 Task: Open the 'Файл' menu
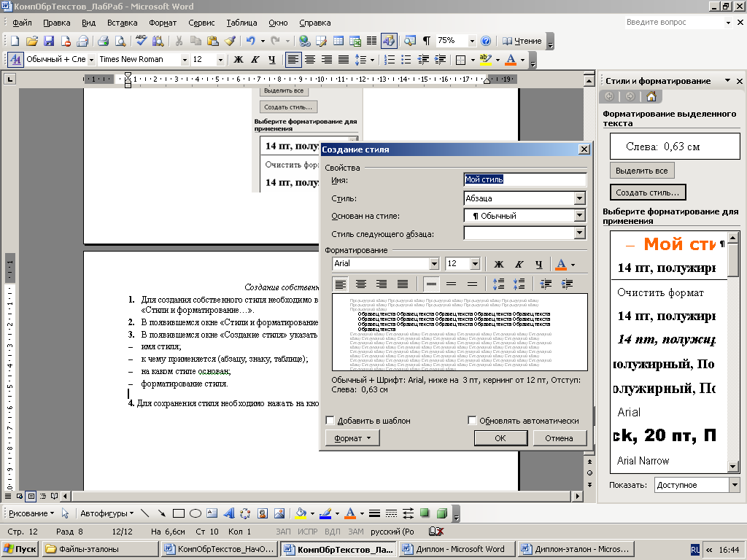pyautogui.click(x=22, y=23)
